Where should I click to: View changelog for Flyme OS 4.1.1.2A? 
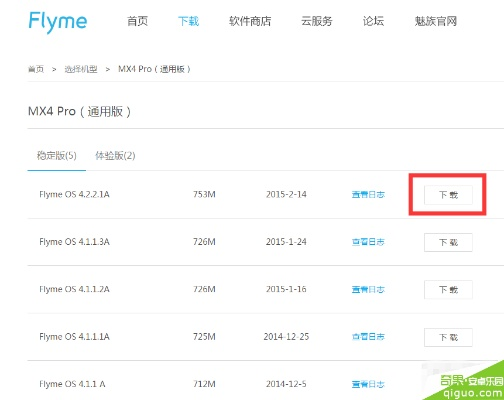[x=368, y=290]
